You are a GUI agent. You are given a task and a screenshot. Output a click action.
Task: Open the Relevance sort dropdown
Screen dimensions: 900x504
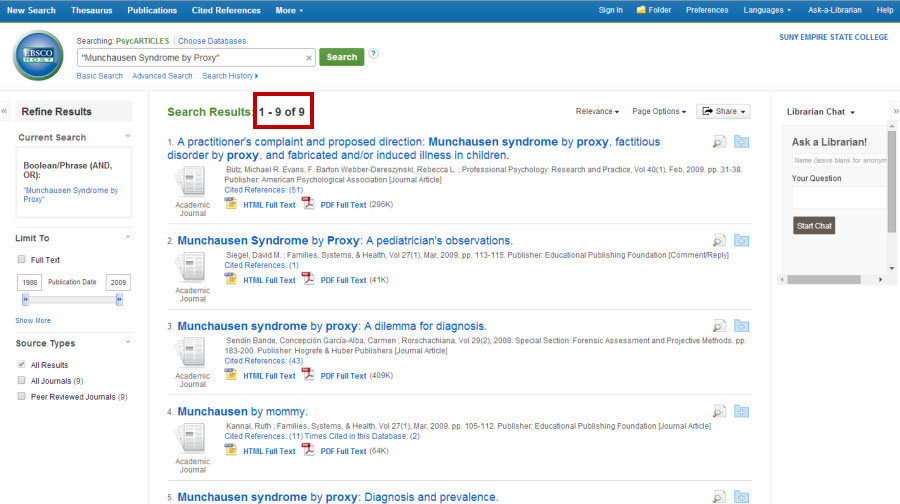[x=597, y=111]
